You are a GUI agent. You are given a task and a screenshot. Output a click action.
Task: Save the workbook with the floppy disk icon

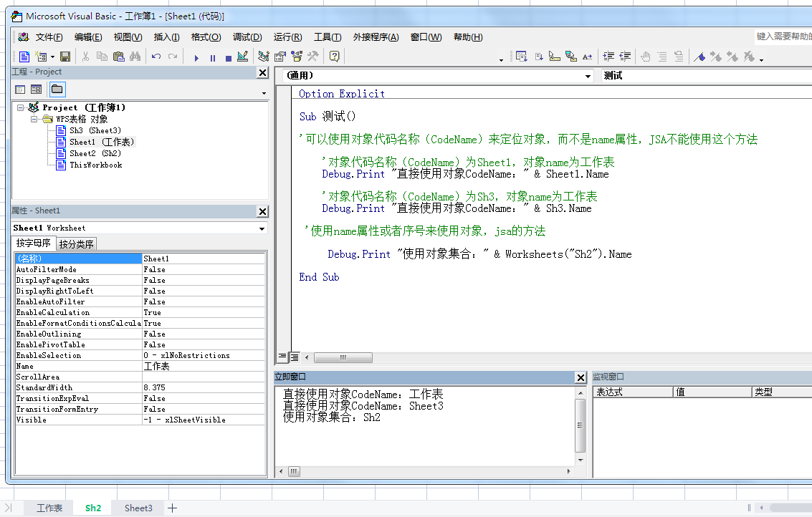(65, 57)
